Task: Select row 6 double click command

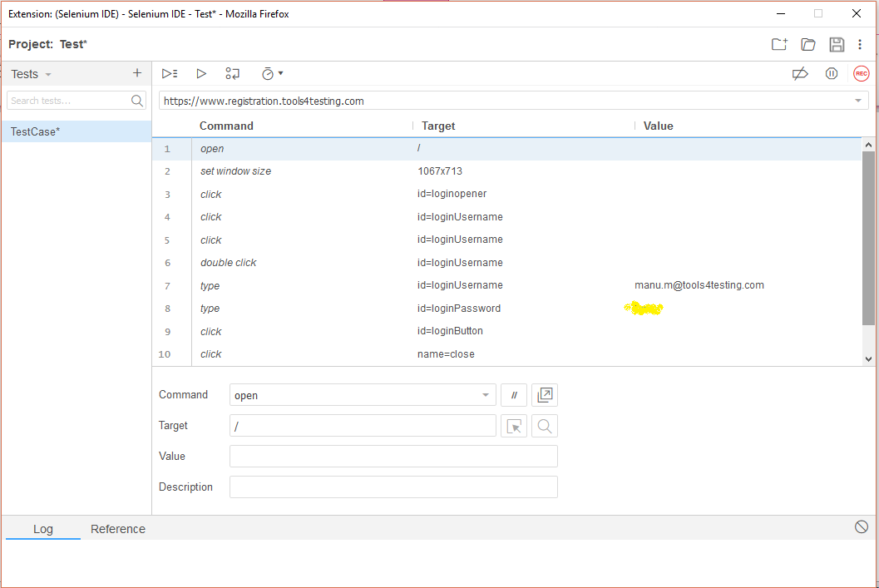Action: [x=506, y=263]
